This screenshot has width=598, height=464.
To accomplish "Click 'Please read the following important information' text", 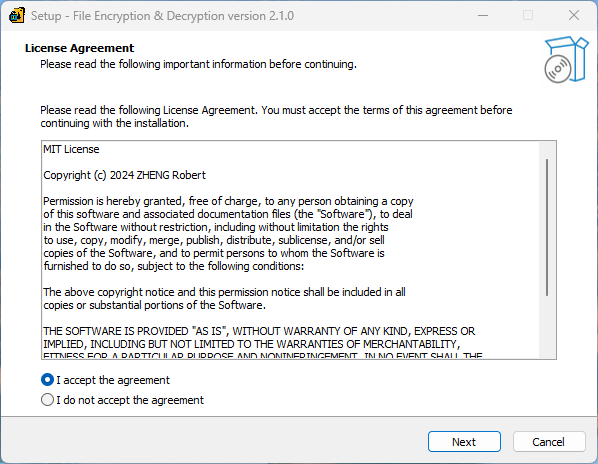I will [198, 64].
